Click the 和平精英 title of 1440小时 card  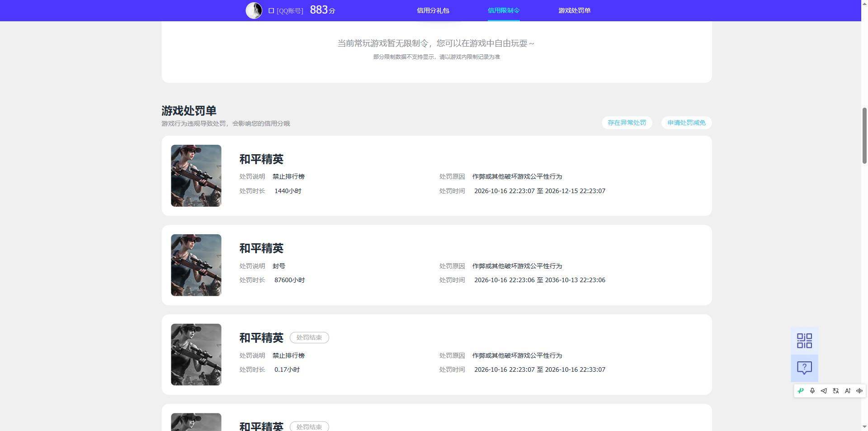pyautogui.click(x=261, y=159)
